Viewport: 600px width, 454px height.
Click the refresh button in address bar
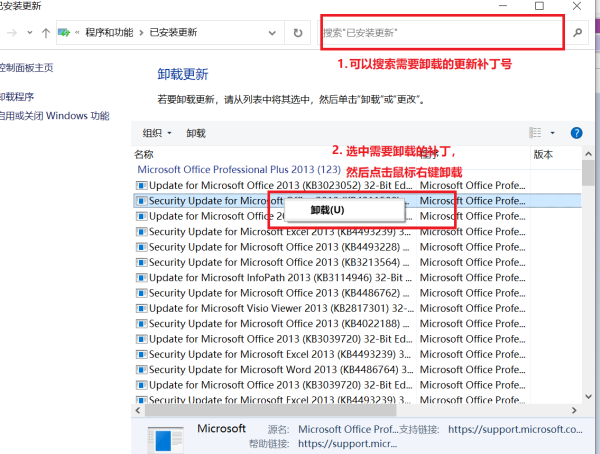point(297,33)
